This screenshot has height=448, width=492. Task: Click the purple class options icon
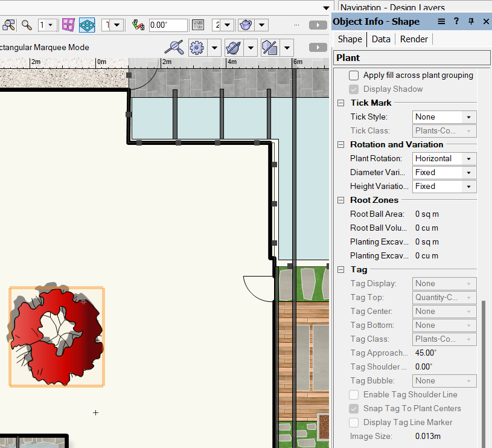coord(68,25)
